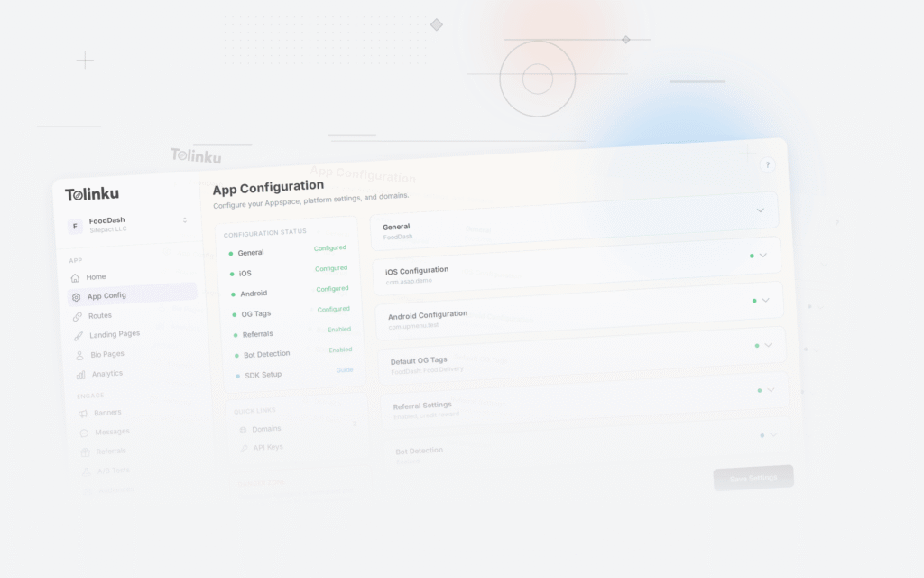Open SDK Setup Guide from Configuration Status
The image size is (924, 578).
344,370
